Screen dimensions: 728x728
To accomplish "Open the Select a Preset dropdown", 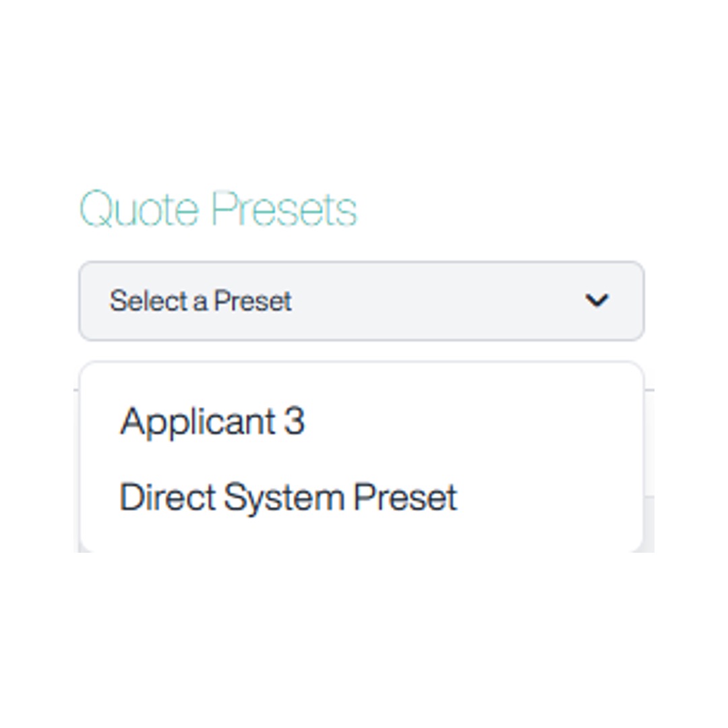I will point(361,301).
